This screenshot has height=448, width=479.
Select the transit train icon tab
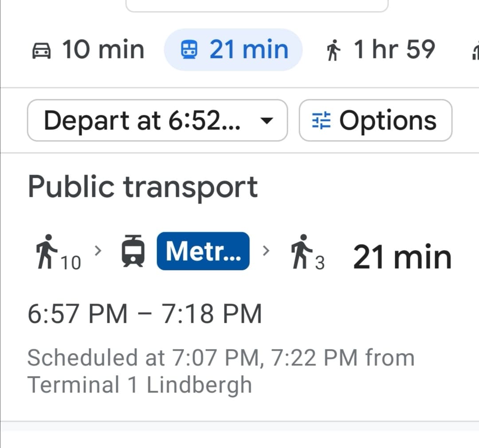click(189, 50)
